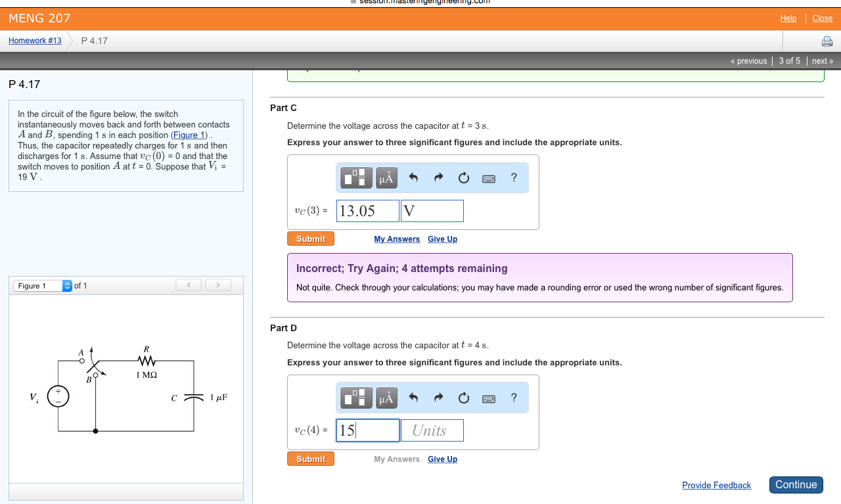Click the Part D Units input field
The image size is (841, 504).
[432, 430]
